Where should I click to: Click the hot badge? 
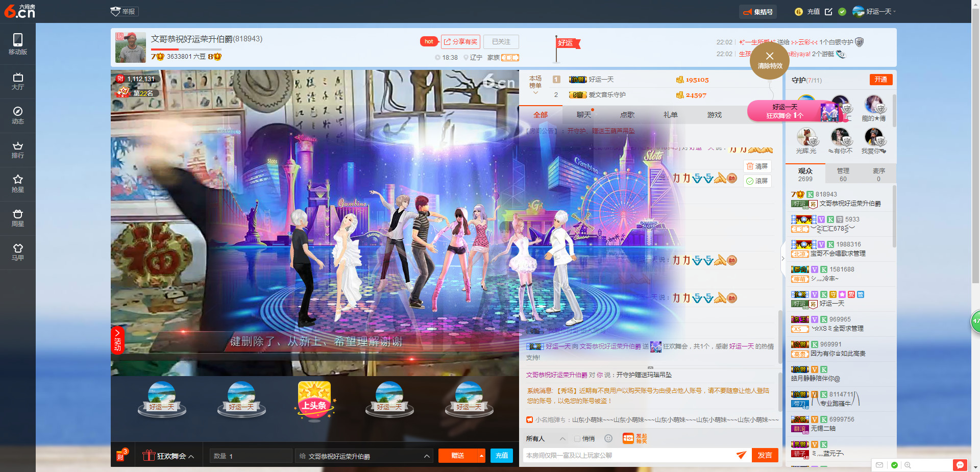point(429,41)
